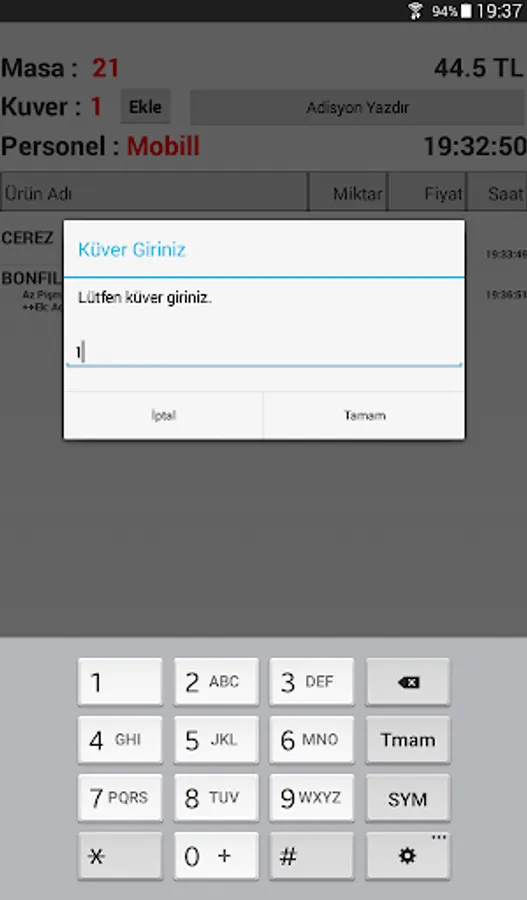Tap the backspace key on the keypad
Image resolution: width=527 pixels, height=900 pixels.
[x=408, y=682]
